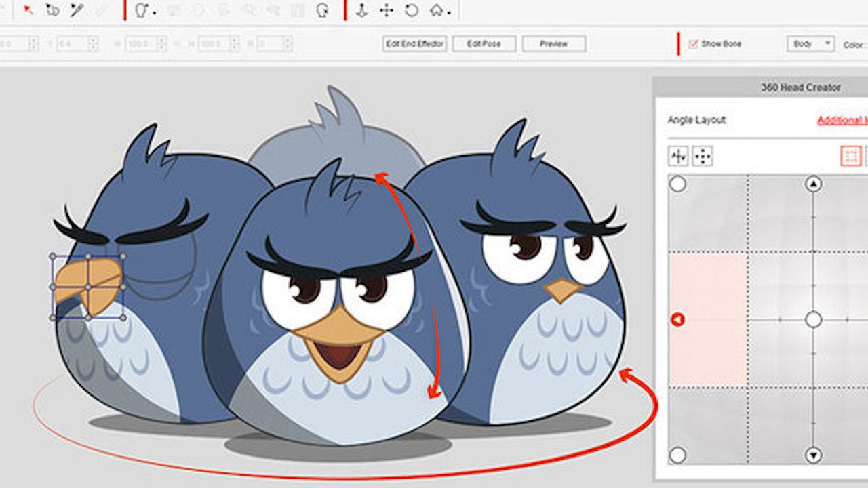Click the Angle Layout label
The height and width of the screenshot is (488, 868).
click(x=696, y=120)
